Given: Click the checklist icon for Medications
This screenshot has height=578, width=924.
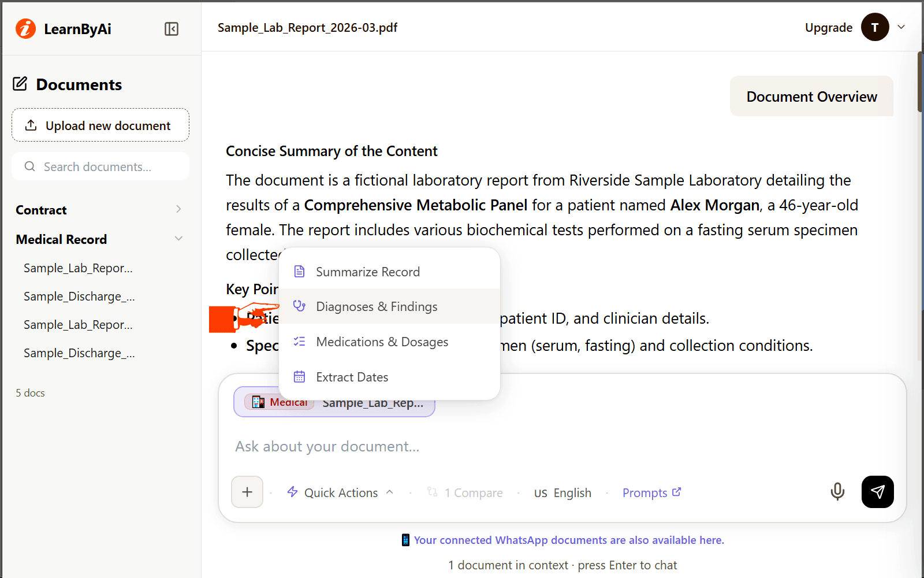Looking at the screenshot, I should tap(299, 342).
